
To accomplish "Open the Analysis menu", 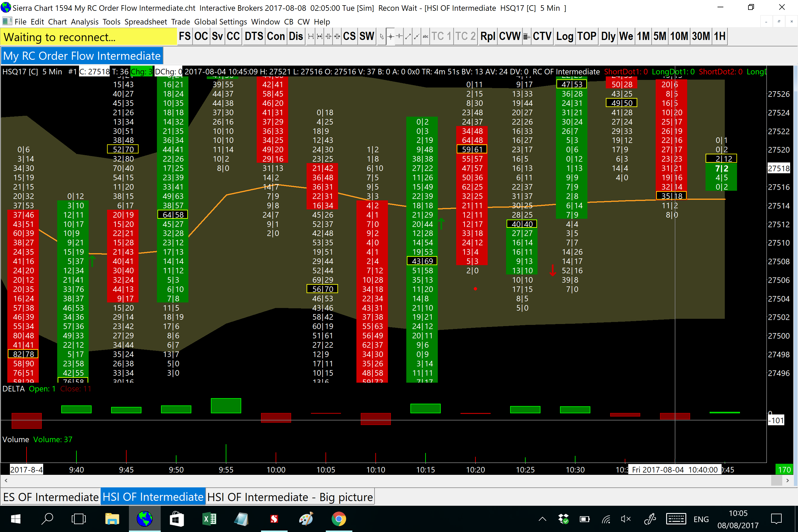I will [85, 22].
